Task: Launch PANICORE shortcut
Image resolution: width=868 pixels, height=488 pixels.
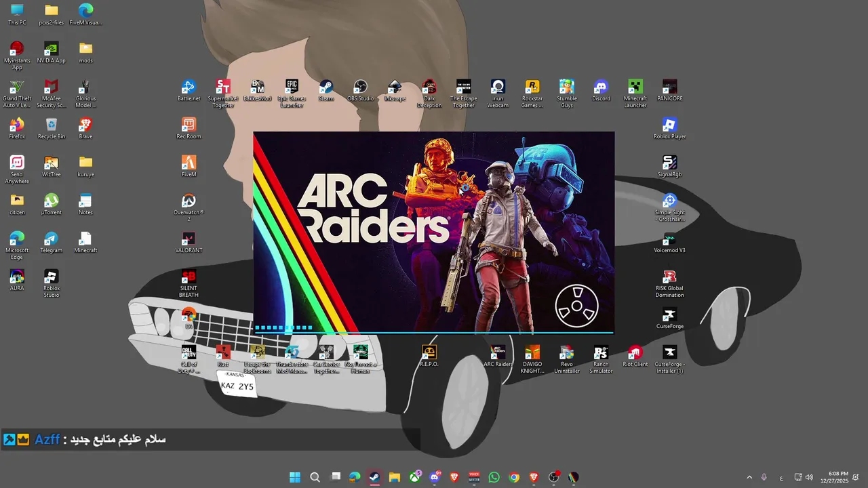Action: coord(670,91)
